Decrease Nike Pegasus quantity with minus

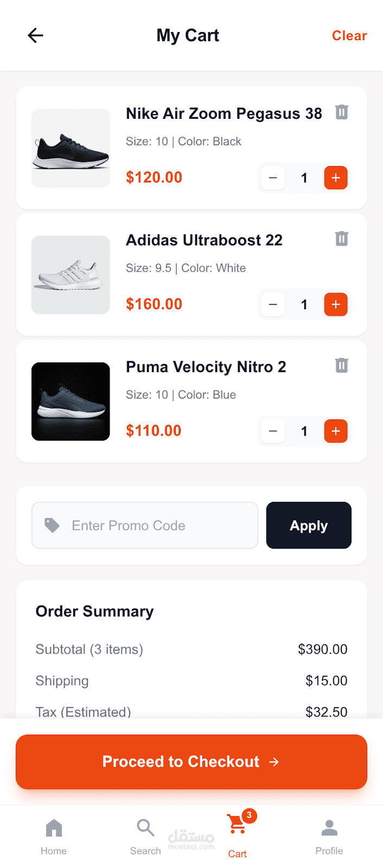coord(273,178)
